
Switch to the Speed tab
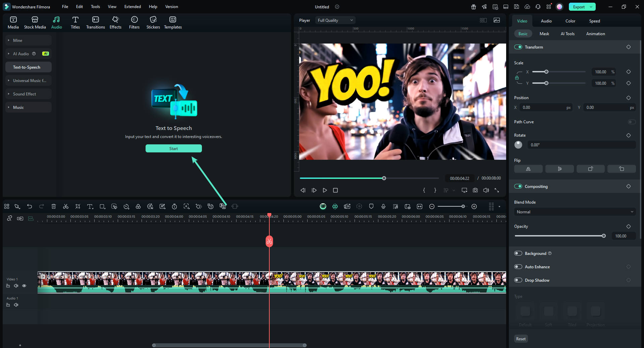click(x=594, y=21)
